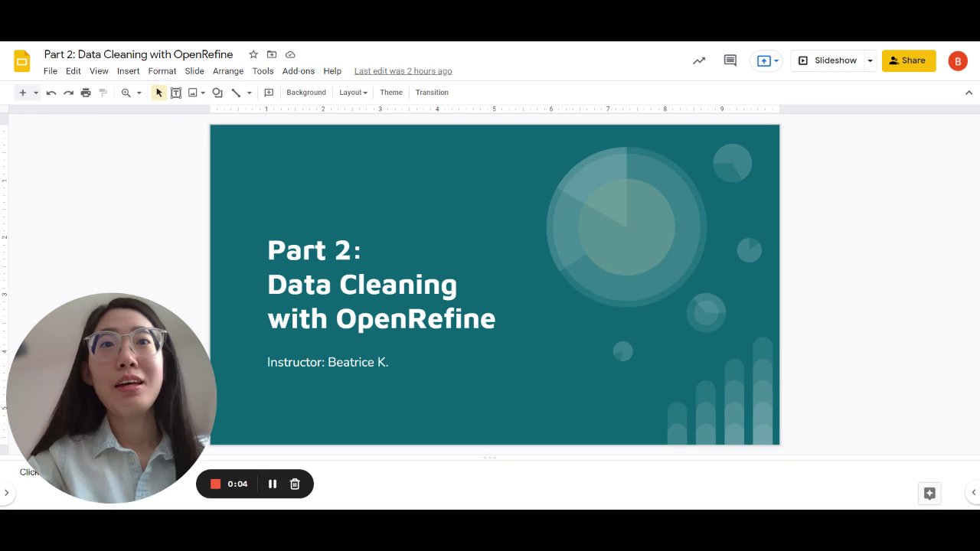
Task: Click the new slide plus button
Action: click(23, 93)
